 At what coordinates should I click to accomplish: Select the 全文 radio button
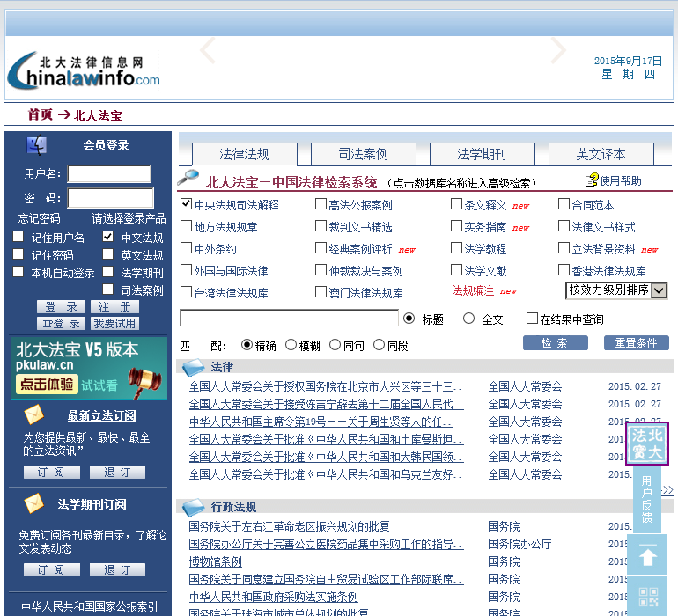468,319
